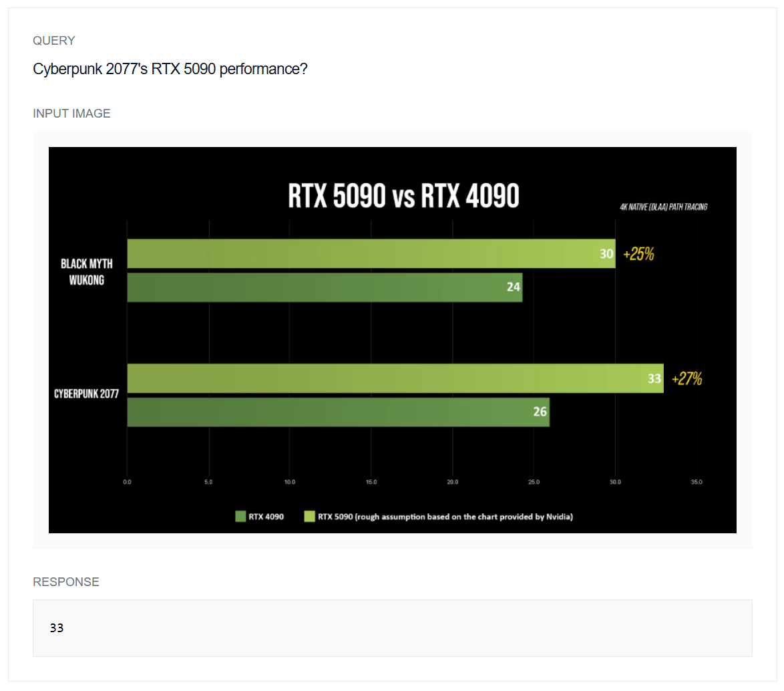Click the "INPUT IMAGE" section heading
784x691 pixels.
(71, 114)
